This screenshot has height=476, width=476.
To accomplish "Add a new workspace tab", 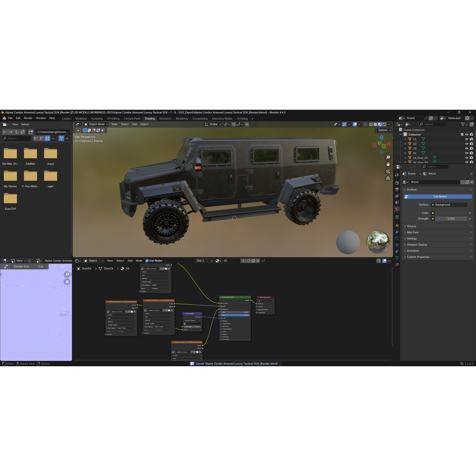I will [252, 119].
